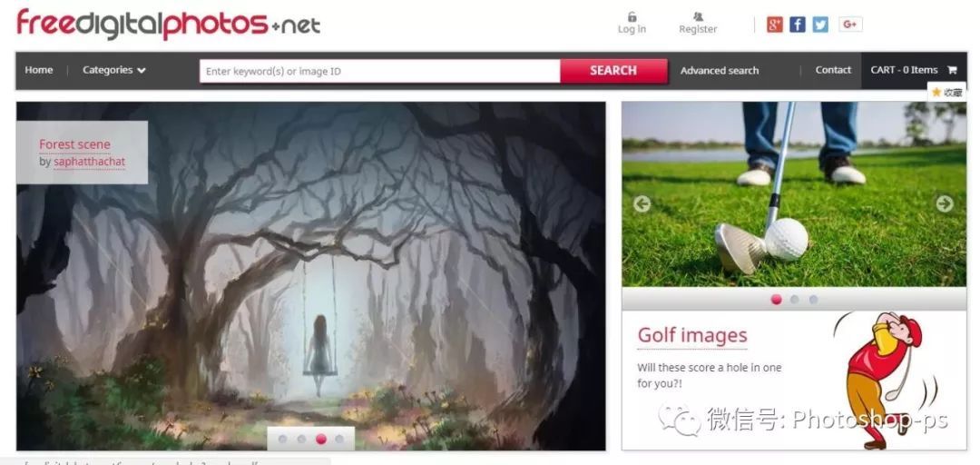
Task: Select fourth dot of forest slideshow
Action: click(339, 440)
